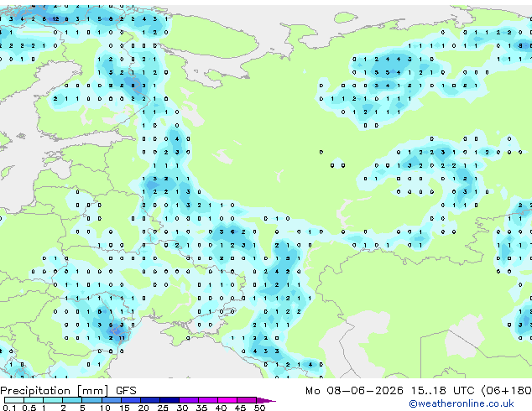532x411 pixels.
Task: Click the legend label '0.5'
Action: coord(29,408)
